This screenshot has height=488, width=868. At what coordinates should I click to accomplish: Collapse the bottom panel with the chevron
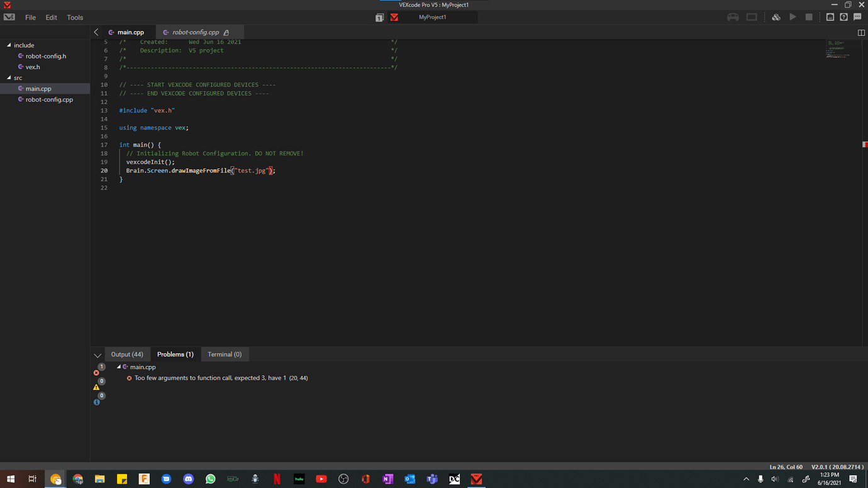[97, 355]
